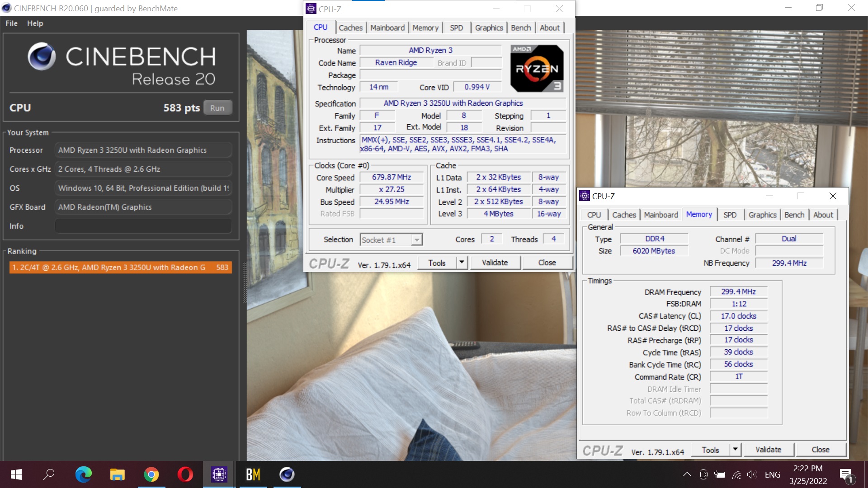
Task: Close the lower CPU-Z window with X
Action: (x=833, y=196)
